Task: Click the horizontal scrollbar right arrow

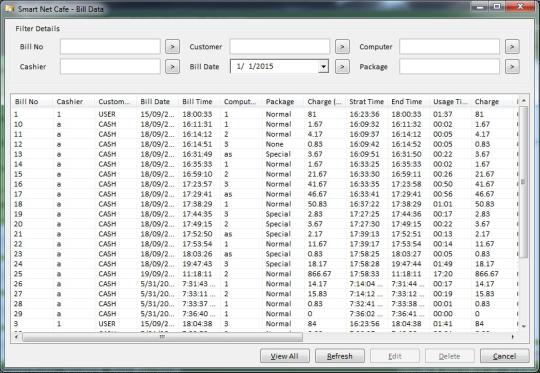Action: pos(513,337)
